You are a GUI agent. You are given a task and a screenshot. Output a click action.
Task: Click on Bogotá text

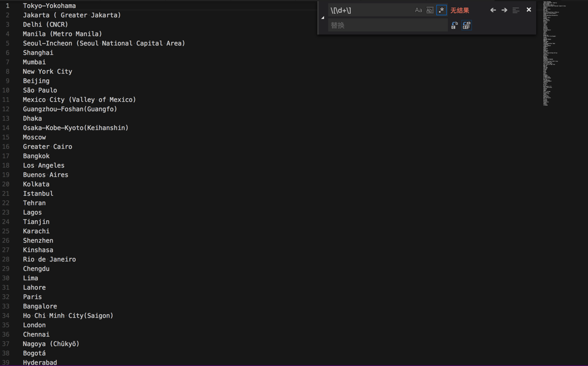(x=34, y=353)
